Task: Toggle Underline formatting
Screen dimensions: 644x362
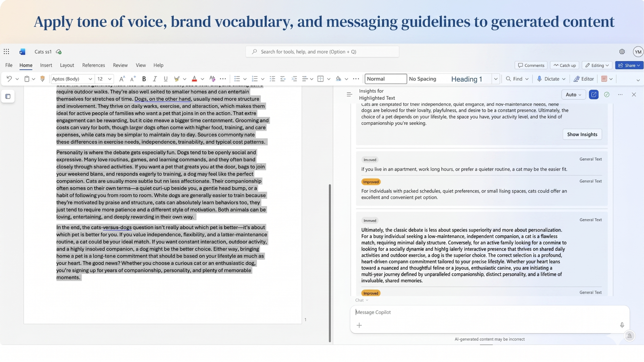Action: tap(165, 79)
